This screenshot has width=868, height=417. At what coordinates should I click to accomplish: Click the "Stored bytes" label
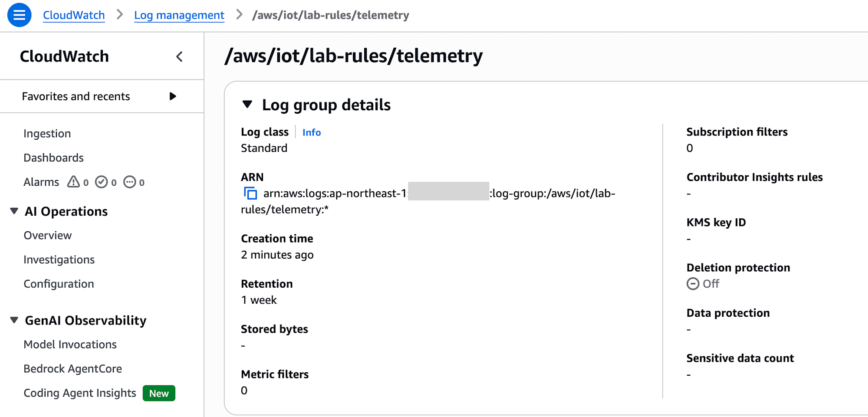coord(274,329)
